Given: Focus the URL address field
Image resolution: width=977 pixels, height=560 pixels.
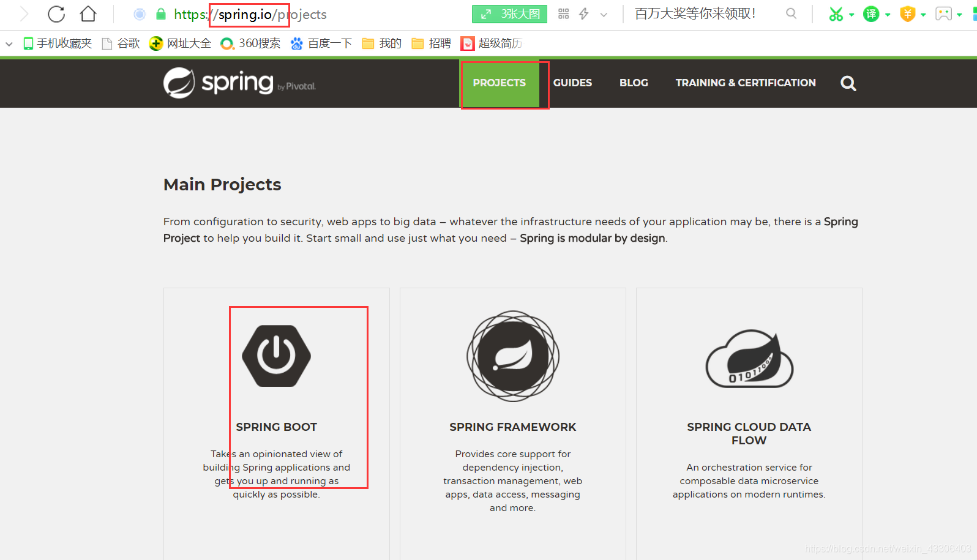Looking at the screenshot, I should (x=250, y=14).
